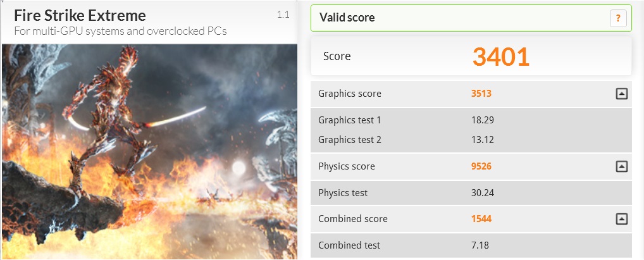This screenshot has height=260, width=644.
Task: Collapse the Graphics score section
Action: pos(621,94)
